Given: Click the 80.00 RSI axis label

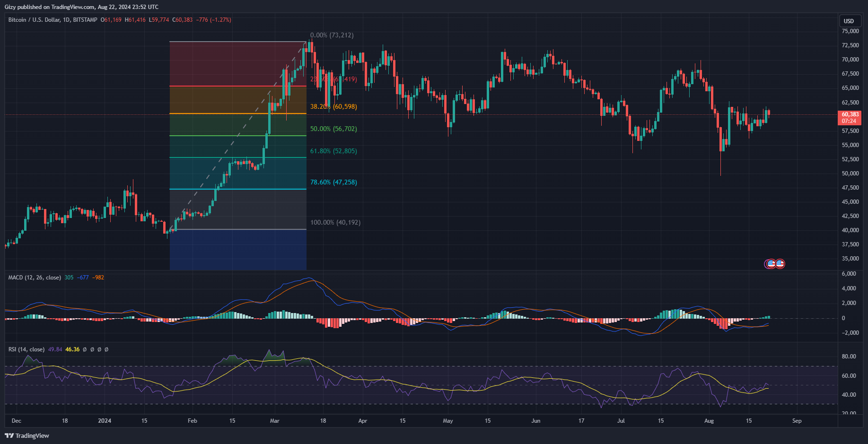Looking at the screenshot, I should 849,357.
